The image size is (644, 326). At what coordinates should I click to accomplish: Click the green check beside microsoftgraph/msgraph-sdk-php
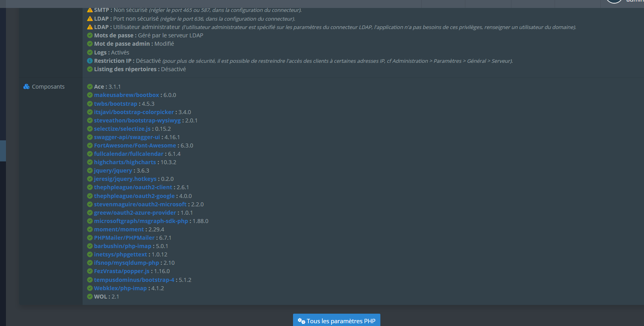[90, 221]
